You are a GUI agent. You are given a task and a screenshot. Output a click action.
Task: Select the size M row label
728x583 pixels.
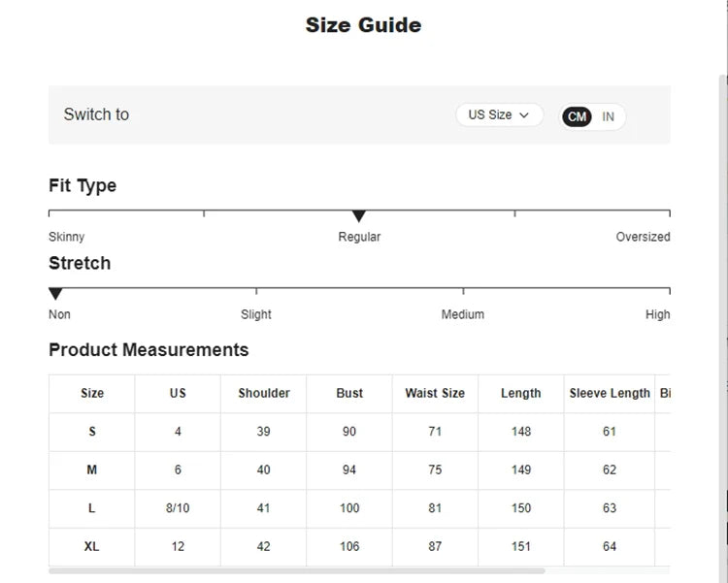(x=92, y=470)
